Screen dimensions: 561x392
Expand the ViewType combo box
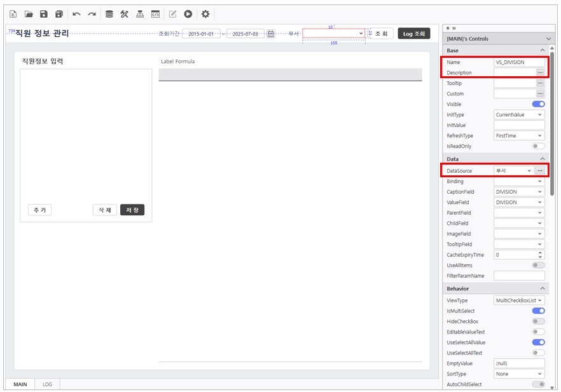click(519, 301)
